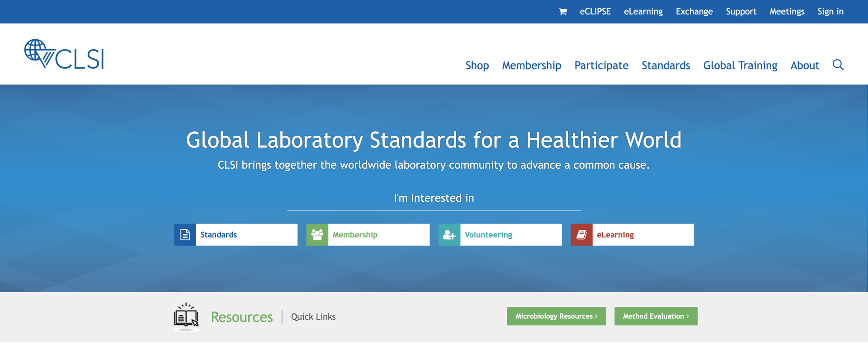Open the Shop menu
The image size is (868, 344).
[477, 65]
